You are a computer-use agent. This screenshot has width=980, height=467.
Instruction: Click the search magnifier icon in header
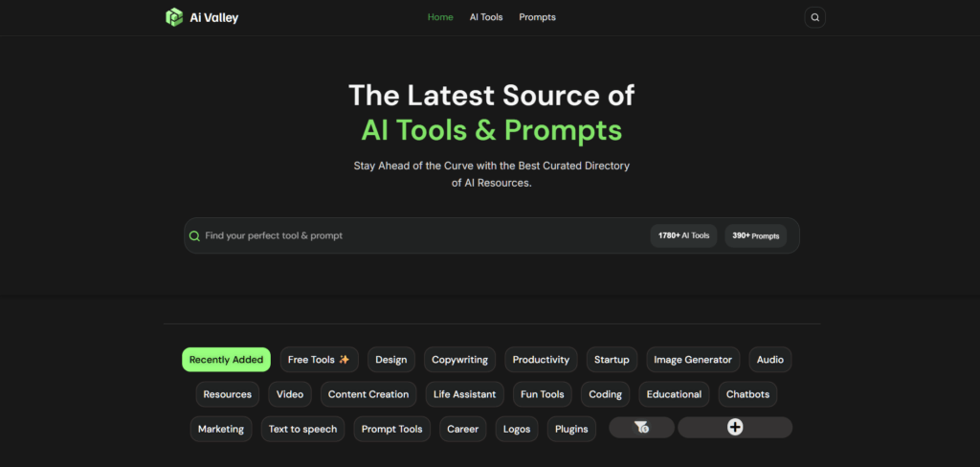pos(814,17)
